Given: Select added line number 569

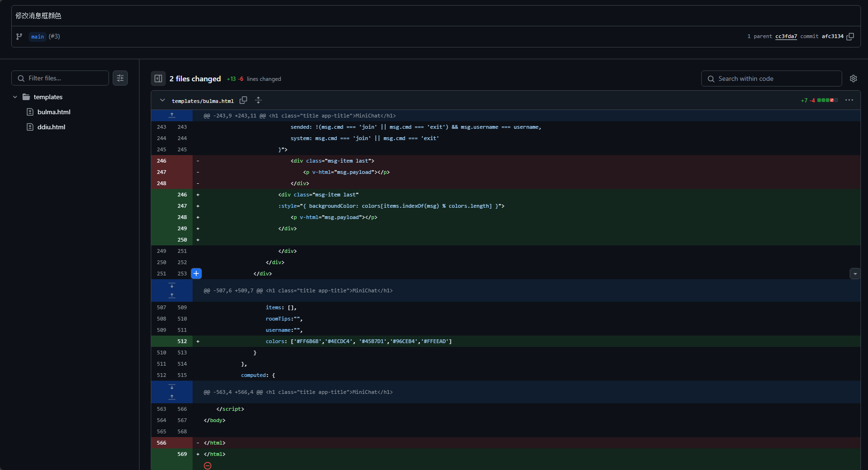Looking at the screenshot, I should point(182,454).
